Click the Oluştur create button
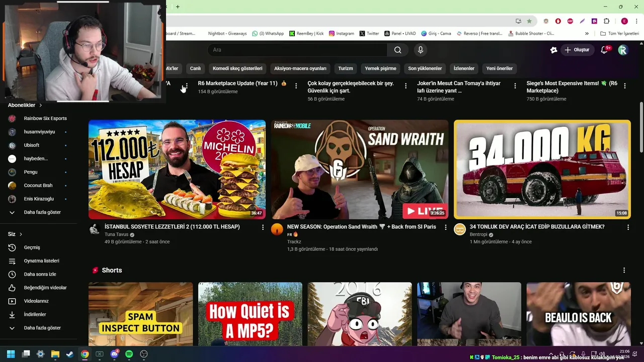This screenshot has width=644, height=362. 577,50
